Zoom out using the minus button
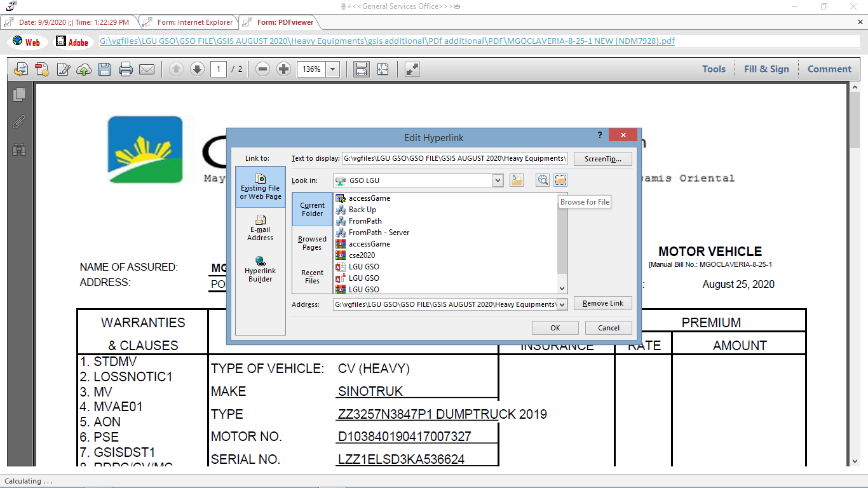868x488 pixels. tap(263, 69)
